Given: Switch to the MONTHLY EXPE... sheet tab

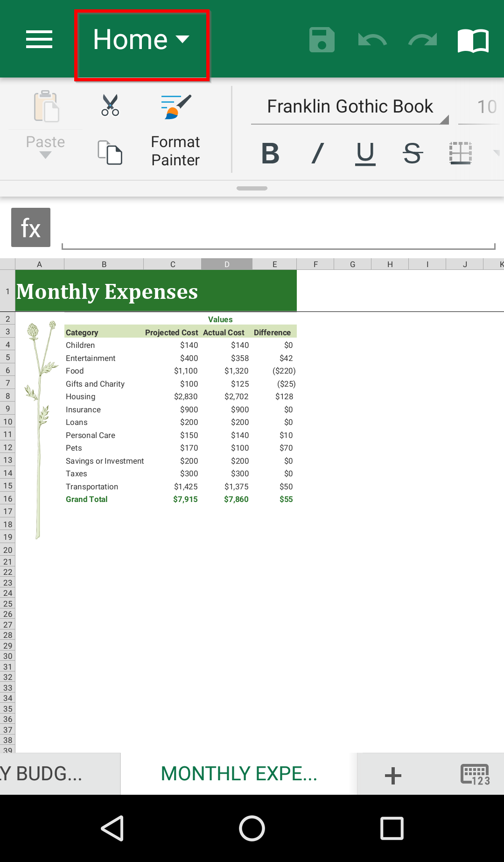Looking at the screenshot, I should coord(239,774).
